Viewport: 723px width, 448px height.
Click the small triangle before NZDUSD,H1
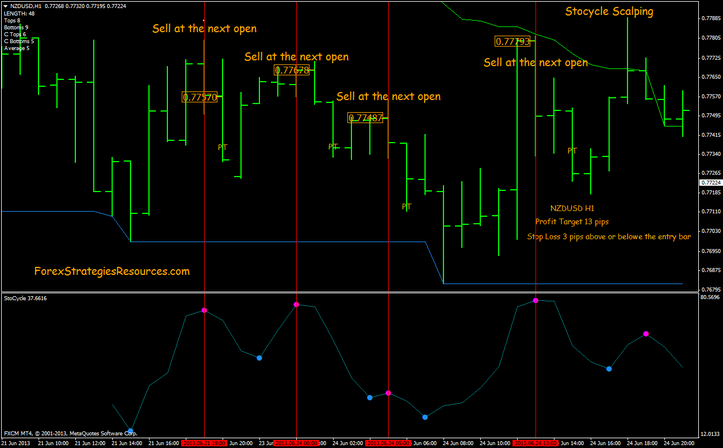click(6, 6)
